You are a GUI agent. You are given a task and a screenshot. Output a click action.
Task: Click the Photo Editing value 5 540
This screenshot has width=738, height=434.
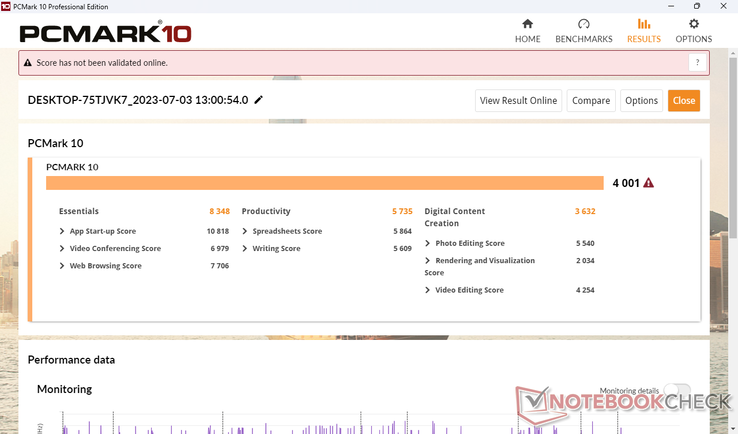click(585, 243)
